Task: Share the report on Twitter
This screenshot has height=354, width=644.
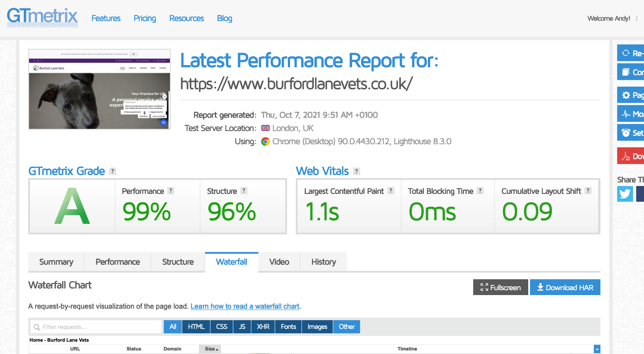Action: click(625, 193)
